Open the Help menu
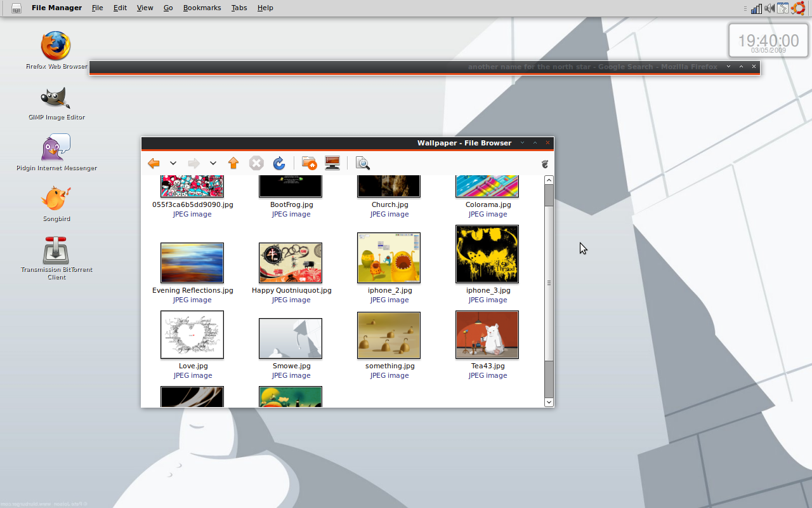The image size is (812, 508). (265, 8)
